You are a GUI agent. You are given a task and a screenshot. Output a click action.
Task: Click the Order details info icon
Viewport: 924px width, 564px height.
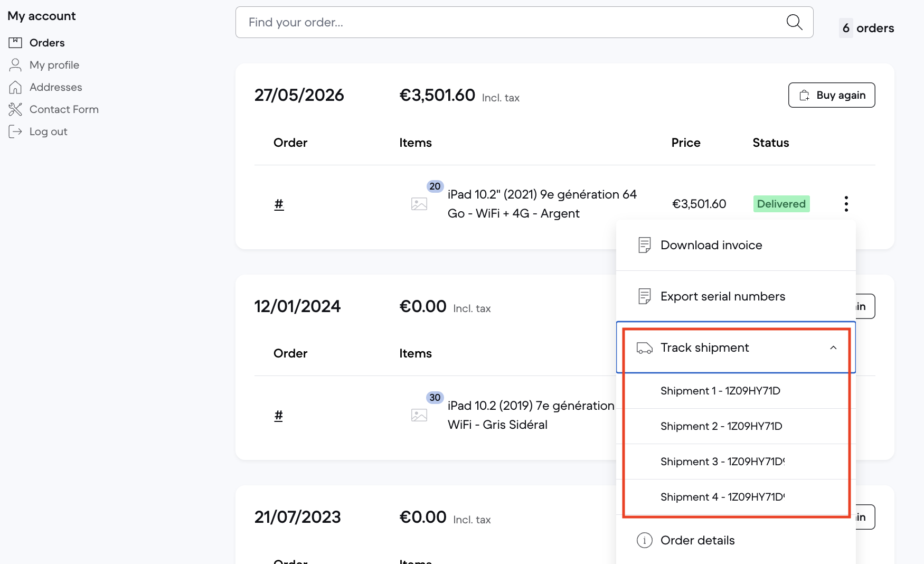click(x=644, y=540)
